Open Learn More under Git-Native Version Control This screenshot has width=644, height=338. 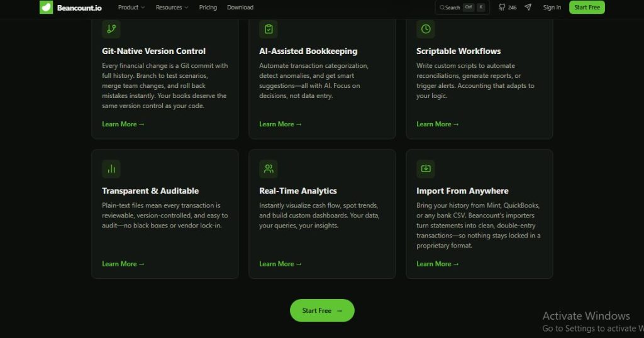123,124
